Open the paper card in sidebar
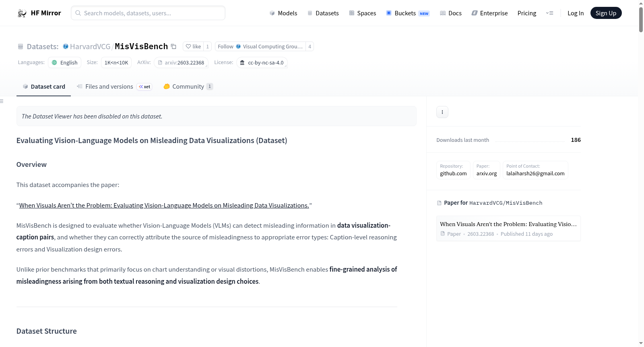 tap(508, 229)
